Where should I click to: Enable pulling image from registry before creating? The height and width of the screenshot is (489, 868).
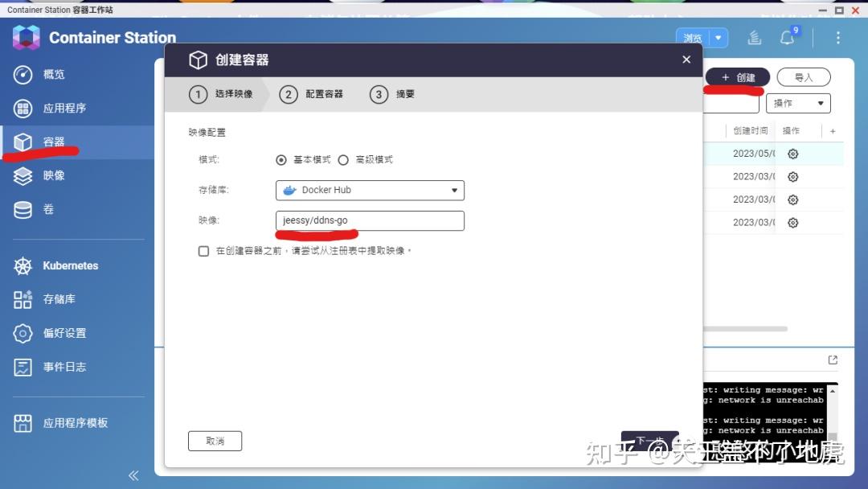203,251
